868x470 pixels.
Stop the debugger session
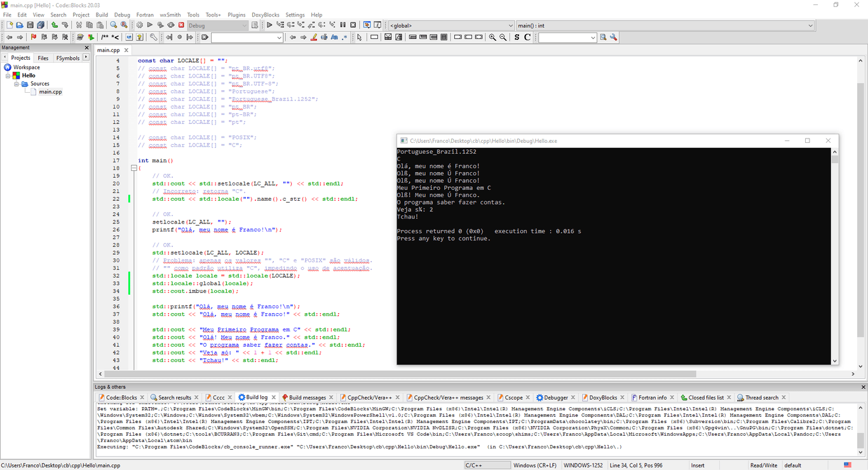coord(353,25)
